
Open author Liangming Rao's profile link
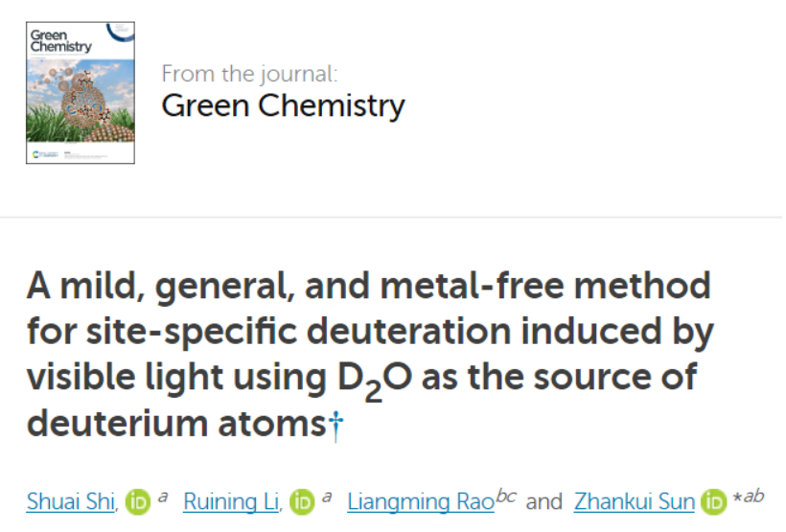point(421,501)
